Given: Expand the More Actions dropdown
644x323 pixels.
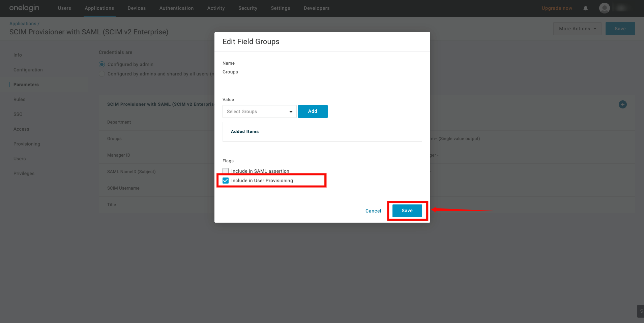Looking at the screenshot, I should (577, 29).
